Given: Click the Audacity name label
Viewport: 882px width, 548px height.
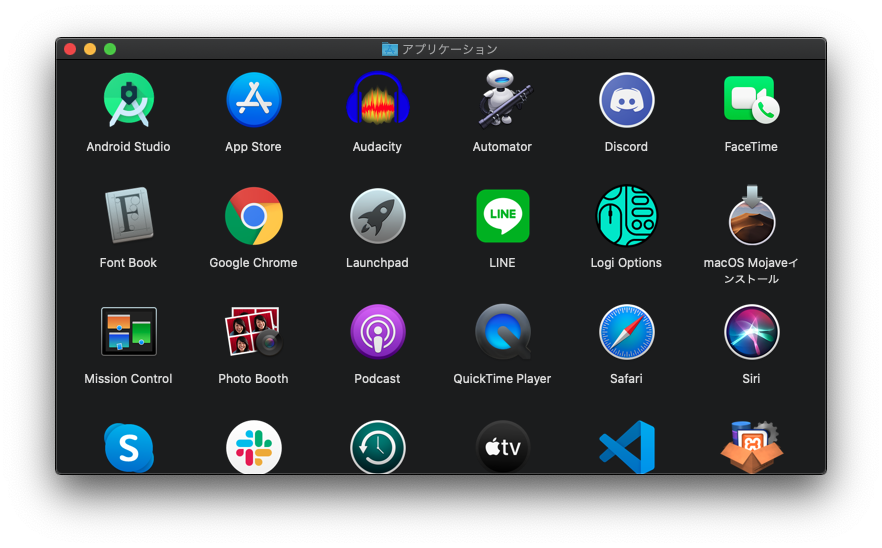Looking at the screenshot, I should (377, 147).
